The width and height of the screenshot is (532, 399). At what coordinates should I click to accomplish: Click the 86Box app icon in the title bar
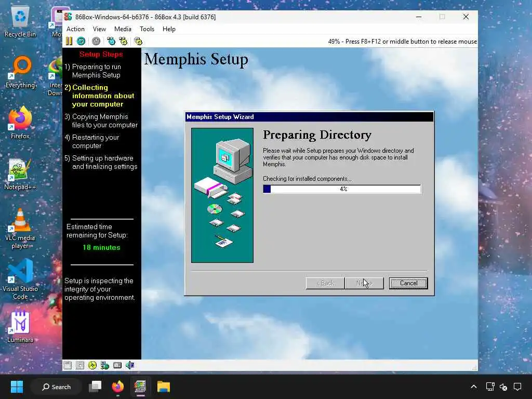68,17
